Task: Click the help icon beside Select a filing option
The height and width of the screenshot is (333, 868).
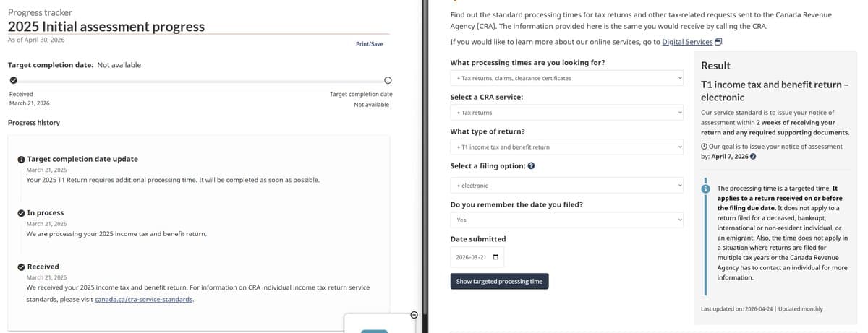Action: (532, 166)
